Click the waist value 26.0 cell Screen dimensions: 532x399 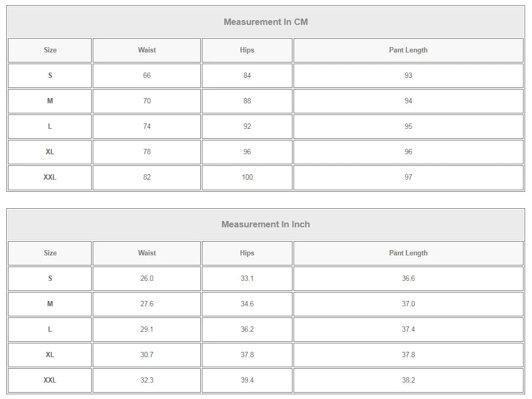(x=147, y=278)
